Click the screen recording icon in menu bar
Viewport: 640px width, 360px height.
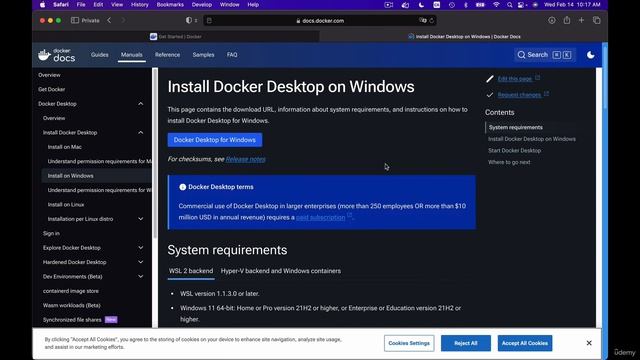tap(389, 5)
